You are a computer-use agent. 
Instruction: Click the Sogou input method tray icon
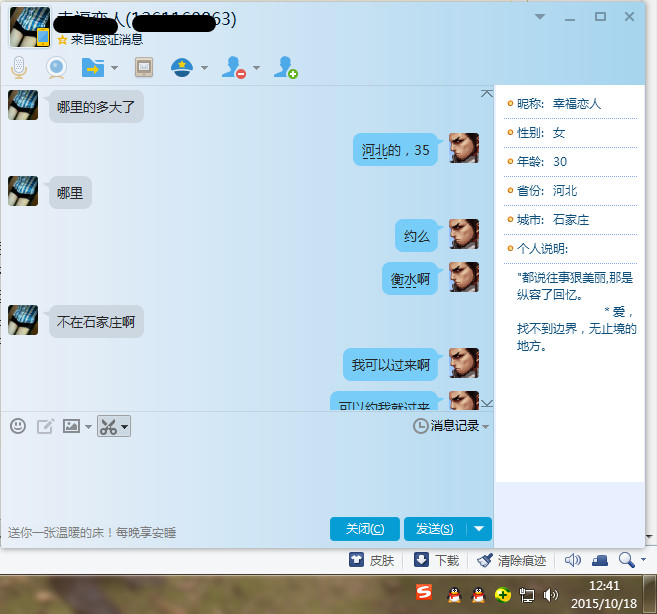pos(424,592)
